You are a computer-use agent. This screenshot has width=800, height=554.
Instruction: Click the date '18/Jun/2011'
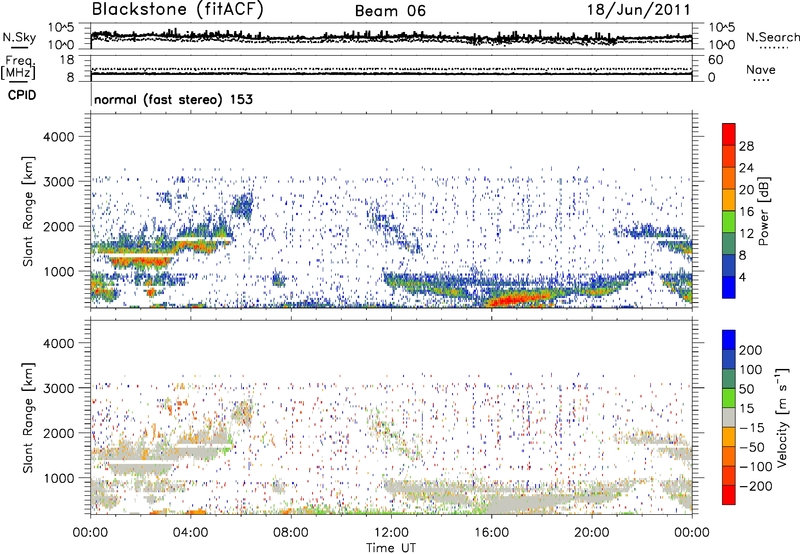coord(638,10)
